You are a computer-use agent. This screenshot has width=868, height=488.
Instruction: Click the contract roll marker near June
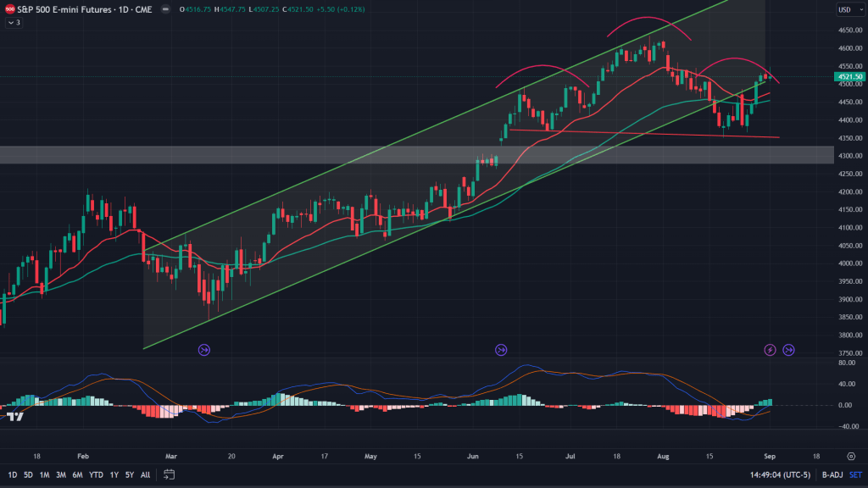pos(501,349)
